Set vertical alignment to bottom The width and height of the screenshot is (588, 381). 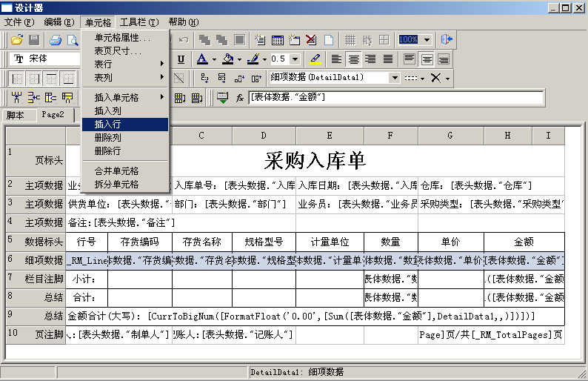click(444, 59)
